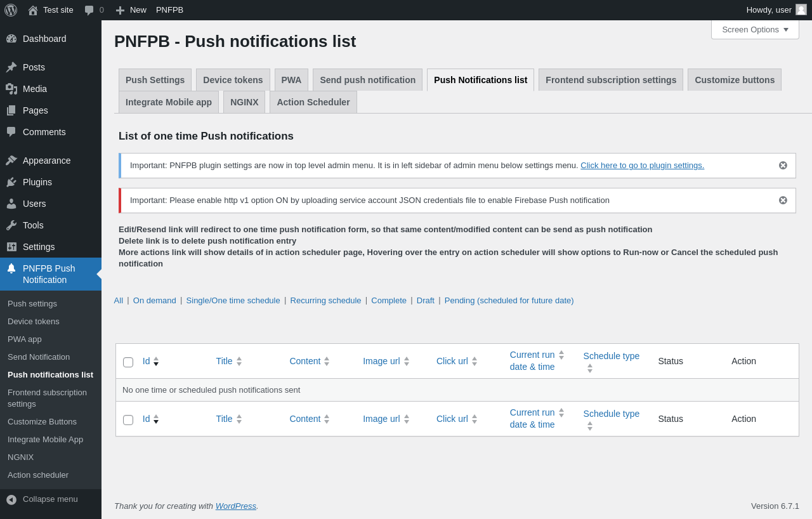The image size is (812, 519).
Task: Filter list by Recurring schedule
Action: tap(325, 301)
